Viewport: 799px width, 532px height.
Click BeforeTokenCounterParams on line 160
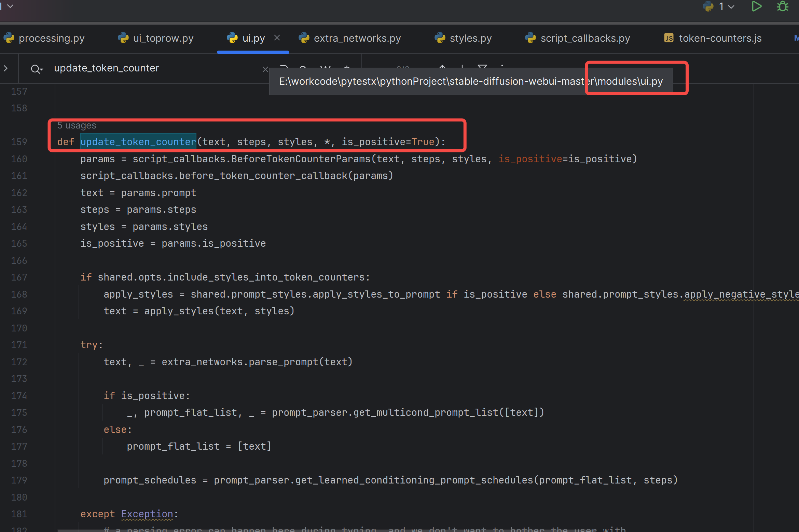[301, 159]
